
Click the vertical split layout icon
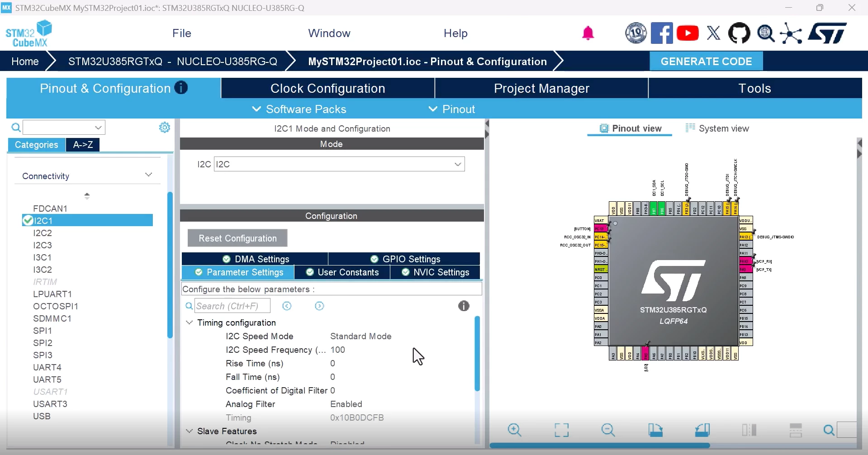point(749,430)
